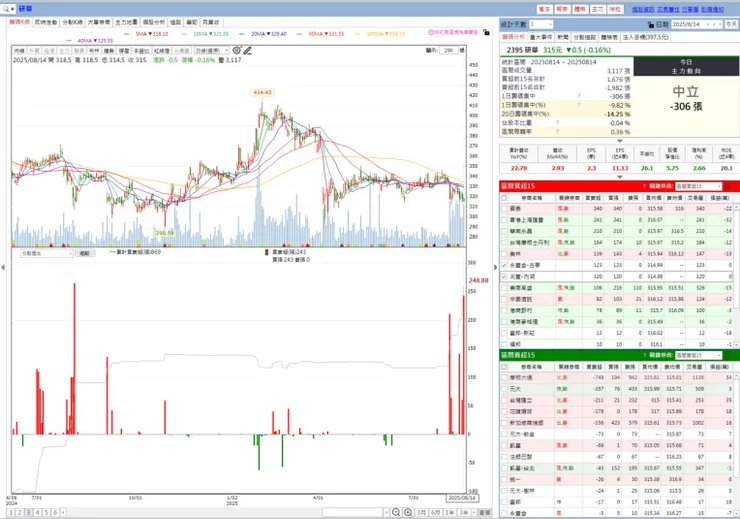The image size is (740, 519).
Task: Click the right arrow beside the chart
Action: pyautogui.click(x=496, y=268)
